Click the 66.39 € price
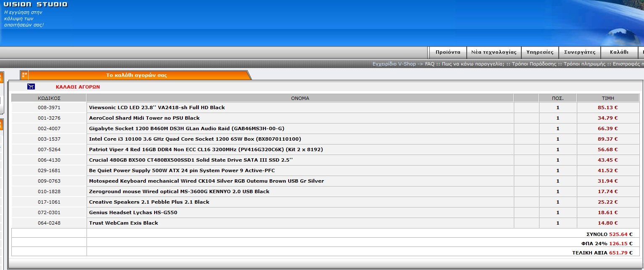Image resolution: width=644 pixels, height=270 pixels. (608, 128)
